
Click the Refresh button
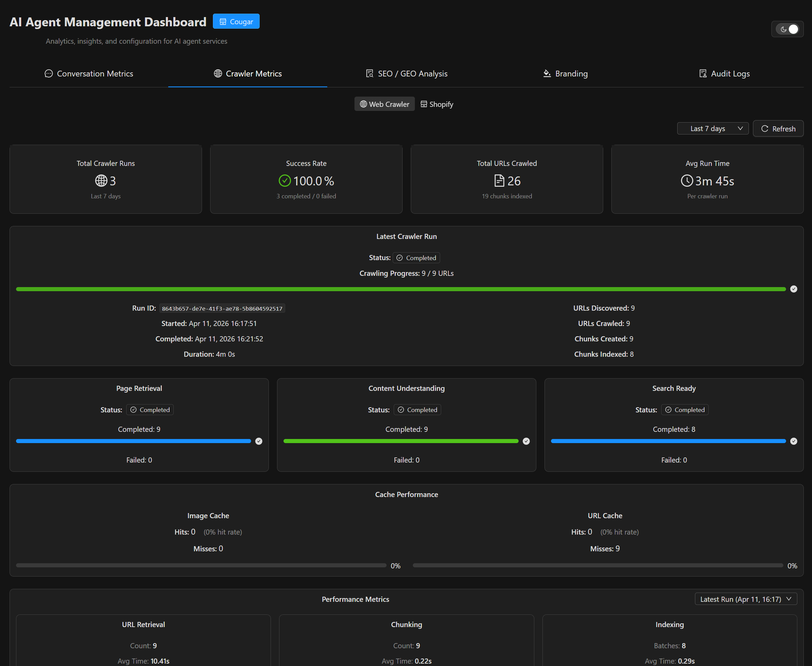coord(778,128)
